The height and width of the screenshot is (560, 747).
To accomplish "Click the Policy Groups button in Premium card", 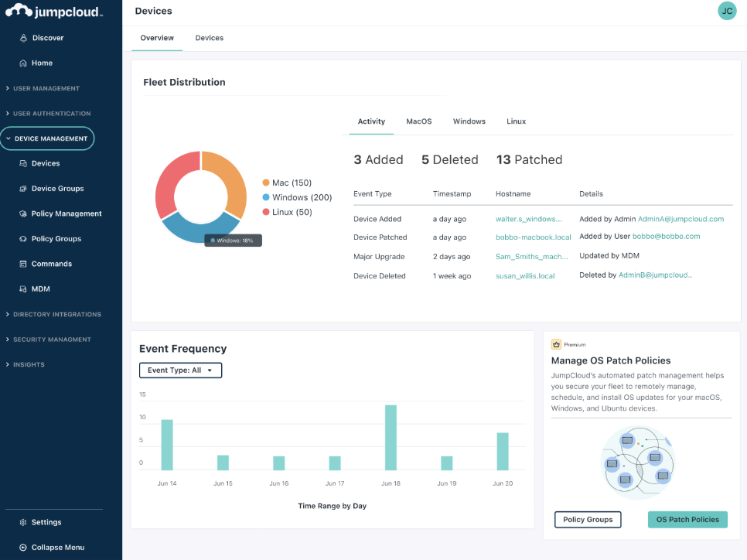I will click(588, 520).
